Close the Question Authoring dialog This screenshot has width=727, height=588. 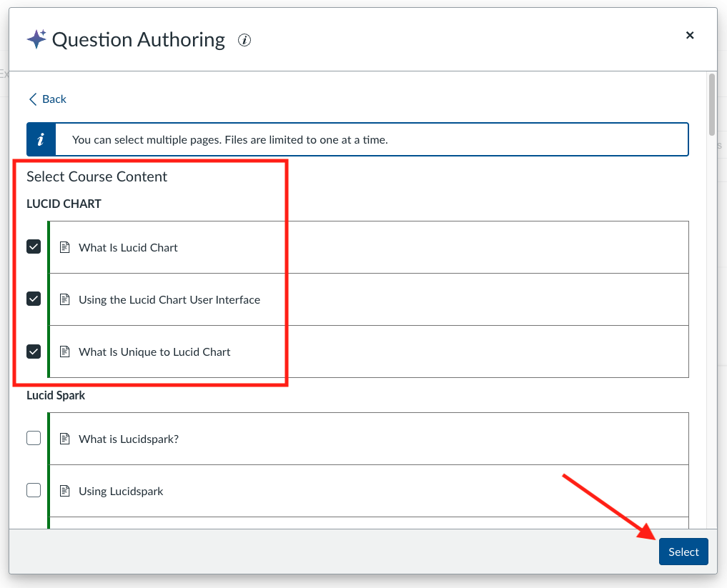[689, 35]
